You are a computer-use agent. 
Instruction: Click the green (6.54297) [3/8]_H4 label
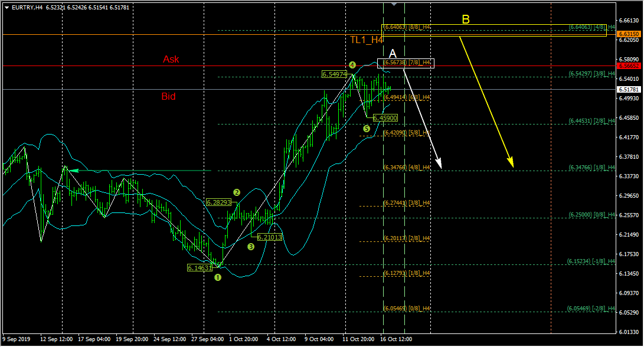(x=592, y=74)
